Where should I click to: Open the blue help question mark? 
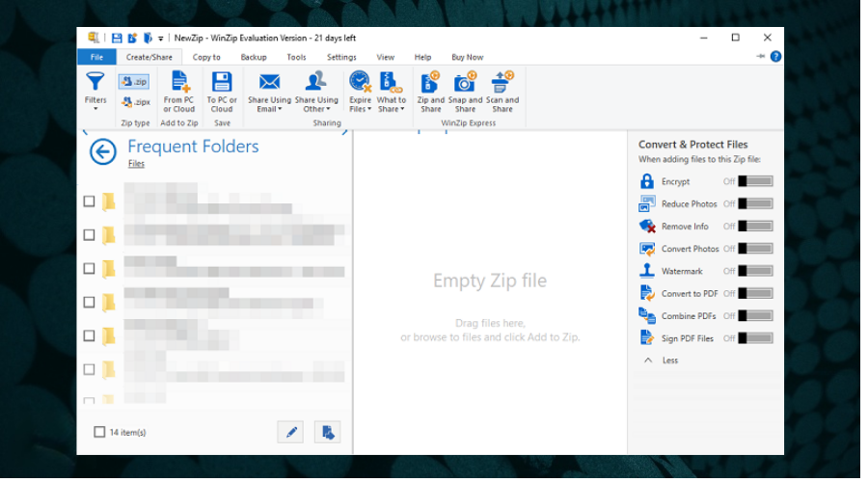coord(775,57)
